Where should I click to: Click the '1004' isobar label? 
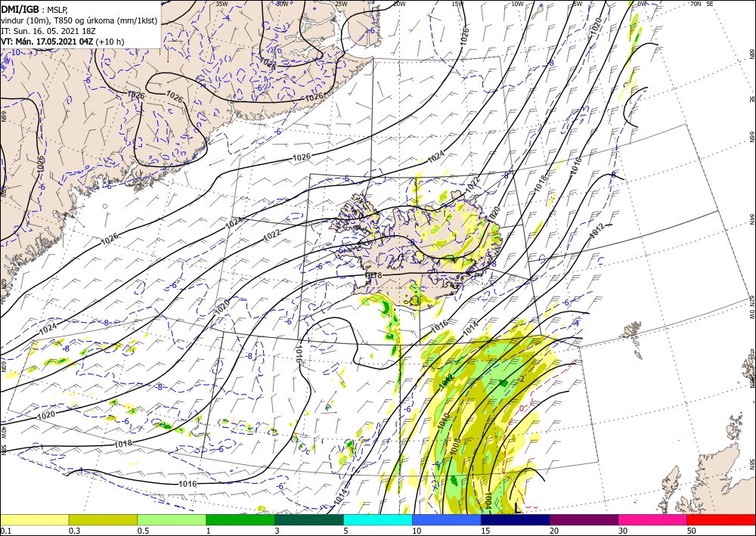click(488, 501)
